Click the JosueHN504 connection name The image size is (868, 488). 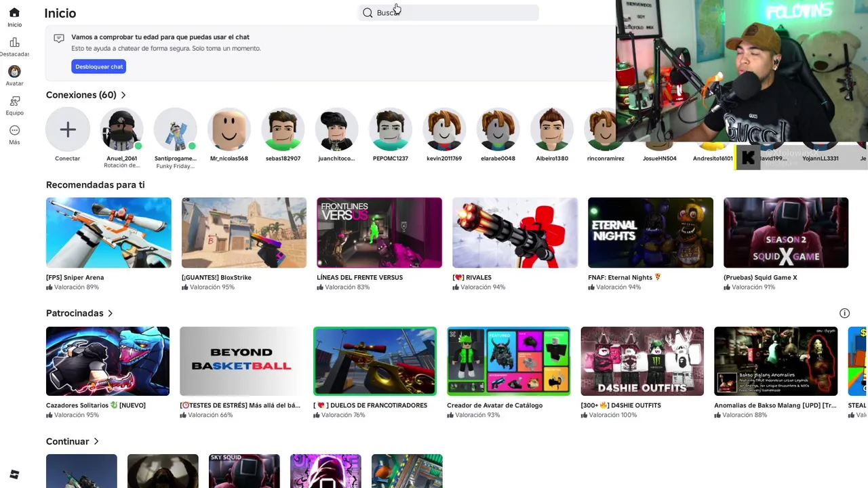pyautogui.click(x=660, y=159)
